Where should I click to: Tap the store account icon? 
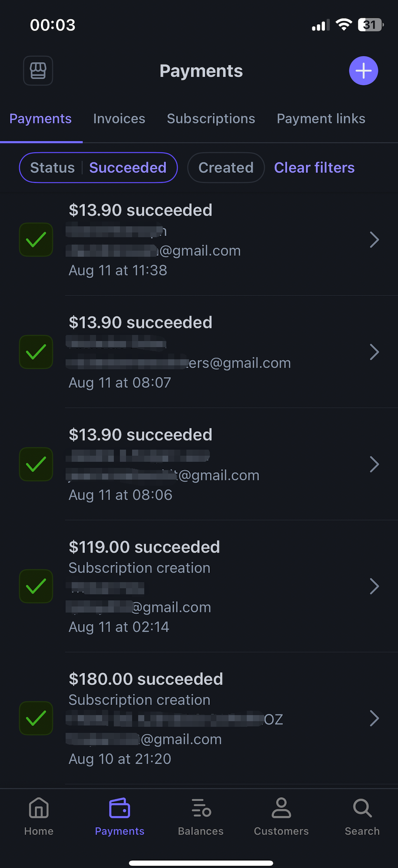click(x=38, y=70)
